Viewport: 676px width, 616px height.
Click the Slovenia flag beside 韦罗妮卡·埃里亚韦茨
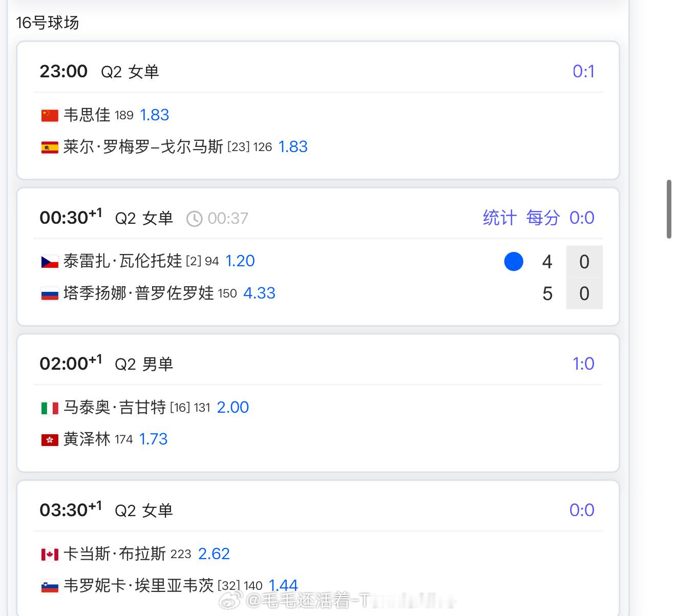[50, 586]
